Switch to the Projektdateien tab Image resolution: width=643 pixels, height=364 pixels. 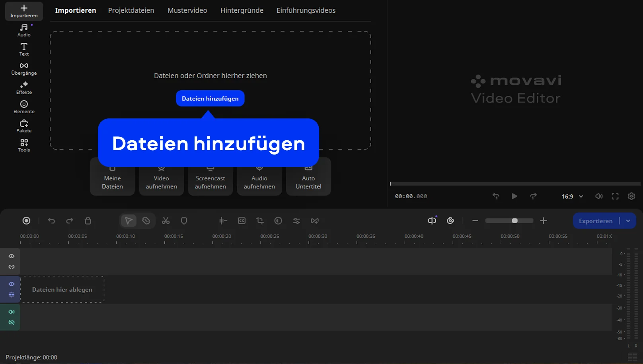tap(131, 10)
